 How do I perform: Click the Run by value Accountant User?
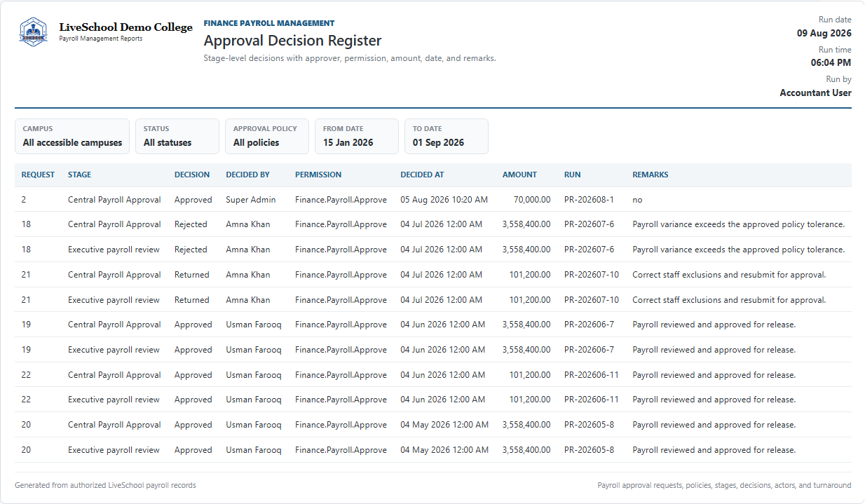(x=815, y=93)
